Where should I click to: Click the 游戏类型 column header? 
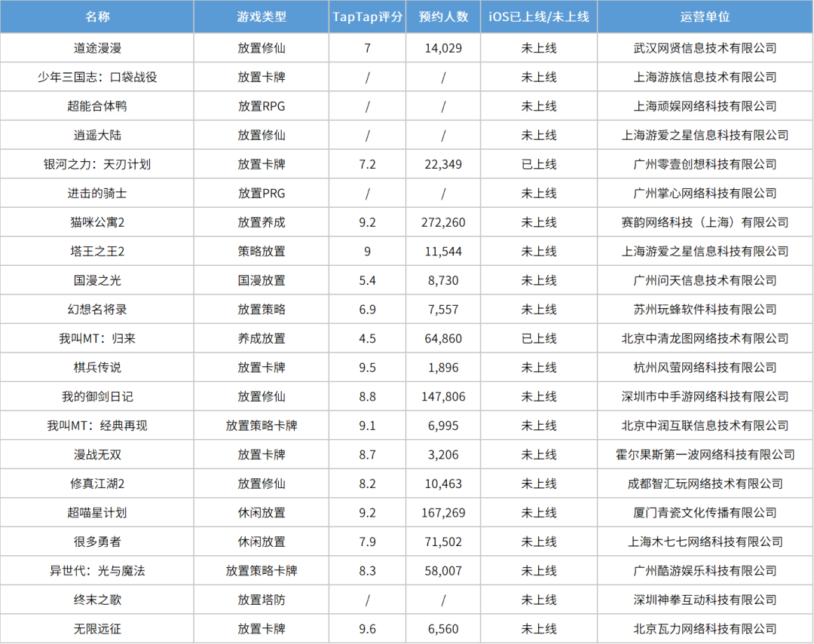pos(261,17)
